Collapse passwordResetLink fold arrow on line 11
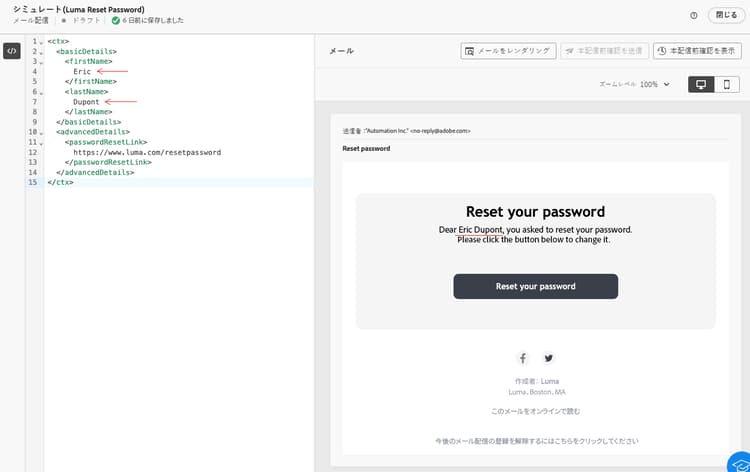Image resolution: width=750 pixels, height=472 pixels. pyautogui.click(x=41, y=143)
